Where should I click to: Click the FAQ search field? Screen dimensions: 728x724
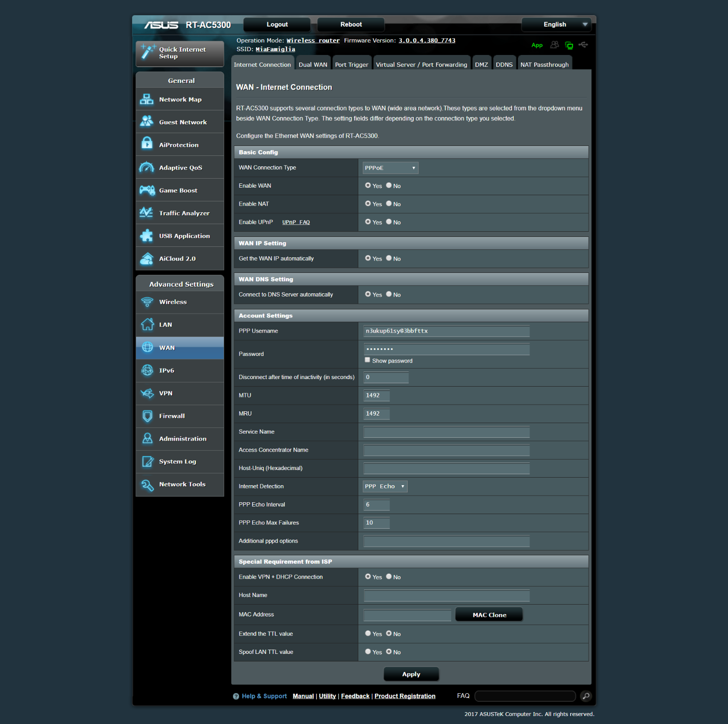525,696
